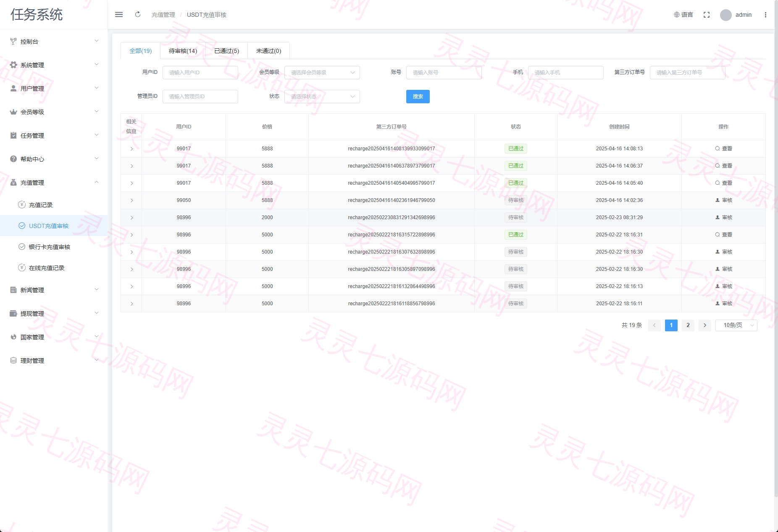Open the 10条/页 page size dropdown

tap(736, 325)
